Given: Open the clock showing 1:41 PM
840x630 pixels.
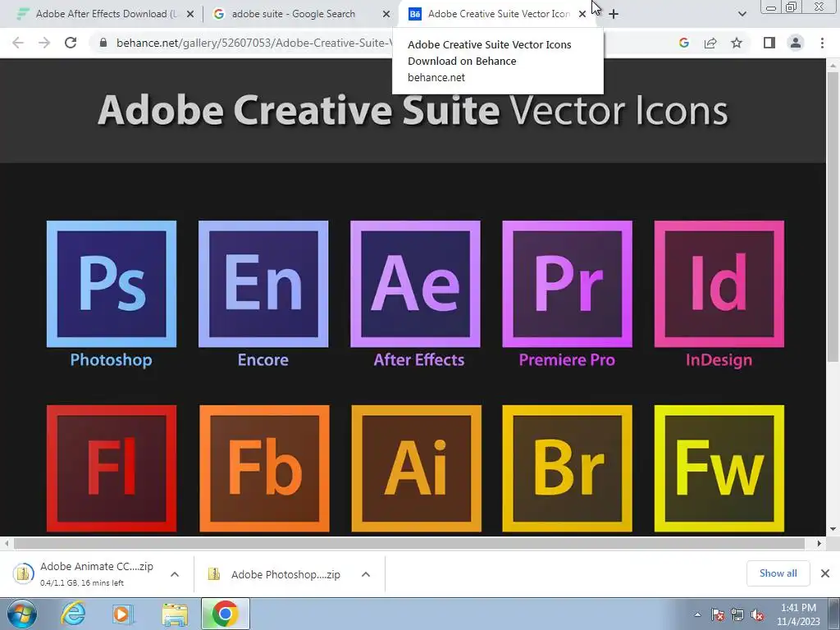Looking at the screenshot, I should click(x=798, y=614).
